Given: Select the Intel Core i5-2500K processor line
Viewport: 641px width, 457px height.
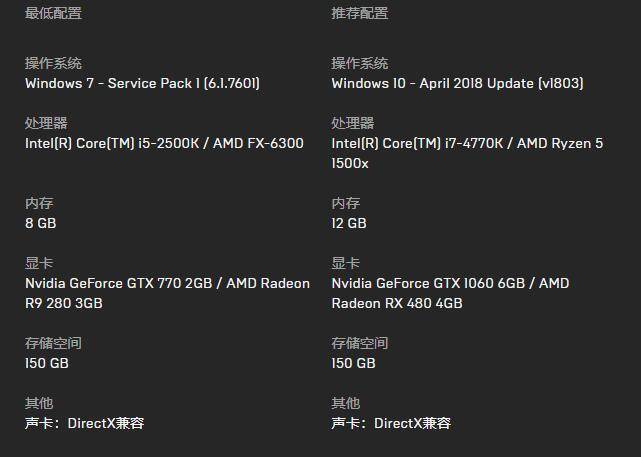Looking at the screenshot, I should (x=164, y=144).
